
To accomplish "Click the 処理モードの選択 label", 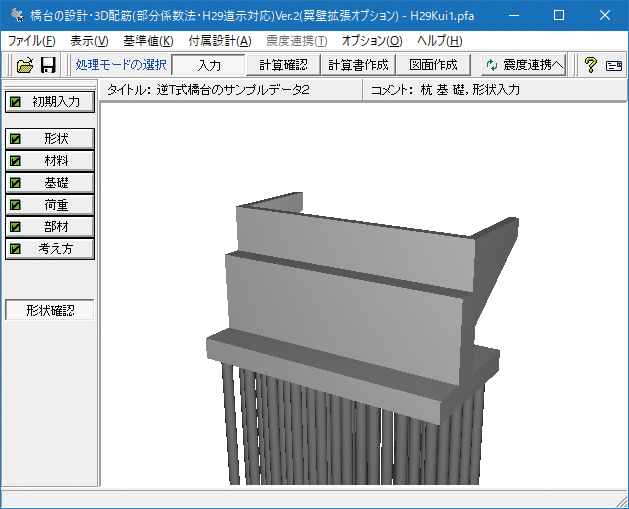I will (x=121, y=65).
